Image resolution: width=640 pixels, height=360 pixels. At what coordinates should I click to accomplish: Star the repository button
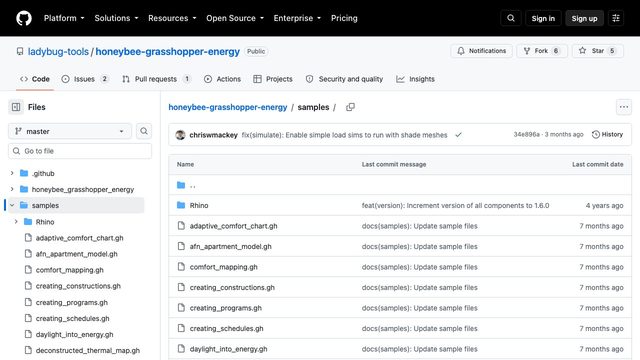[x=598, y=51]
